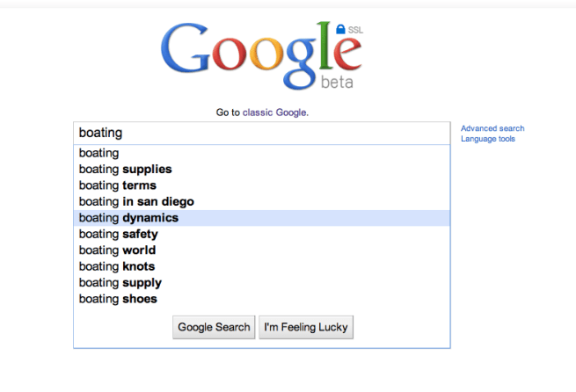Choose the "boating supplies" suggestion
Screen dimensions: 576x392
click(x=125, y=170)
